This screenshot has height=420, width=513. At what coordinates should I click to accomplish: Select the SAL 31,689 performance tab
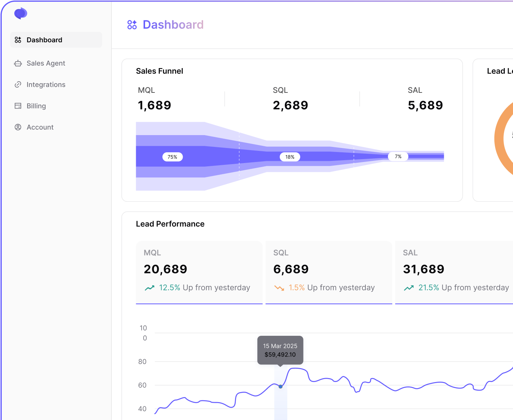coord(454,272)
